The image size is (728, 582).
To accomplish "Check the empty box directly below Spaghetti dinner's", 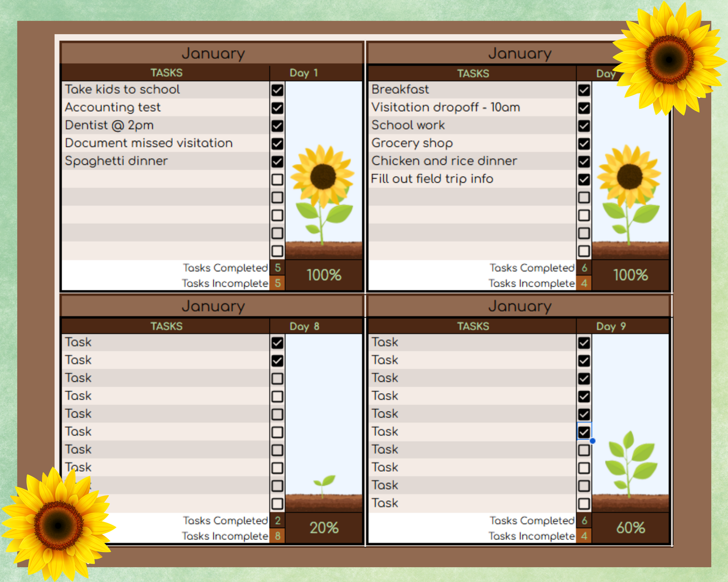I will tap(277, 179).
